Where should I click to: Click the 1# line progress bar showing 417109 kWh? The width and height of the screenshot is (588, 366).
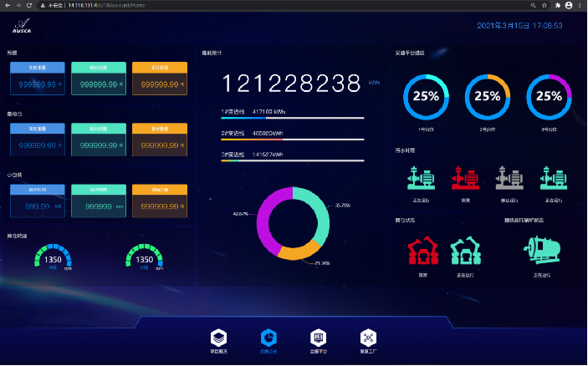pos(293,118)
